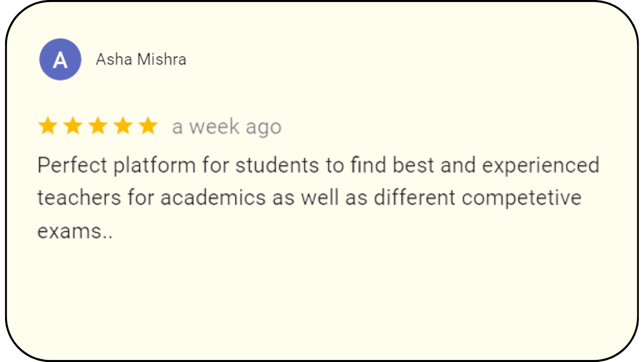Click the fourth gold rating star
The width and height of the screenshot is (644, 362).
coord(123,126)
